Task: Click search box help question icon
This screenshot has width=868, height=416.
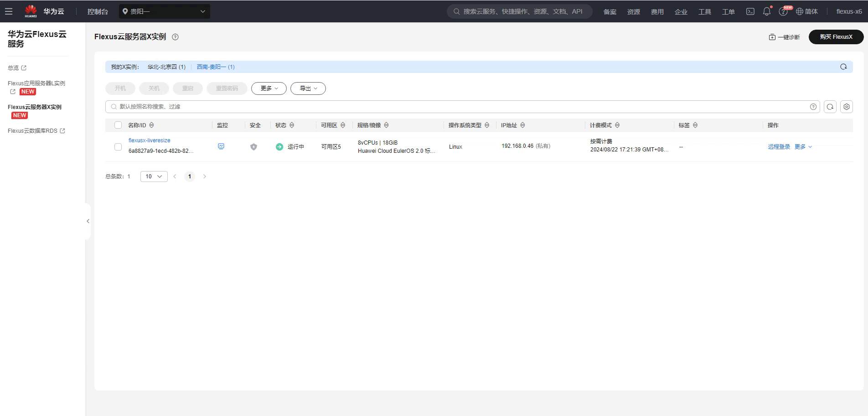Action: (x=813, y=107)
